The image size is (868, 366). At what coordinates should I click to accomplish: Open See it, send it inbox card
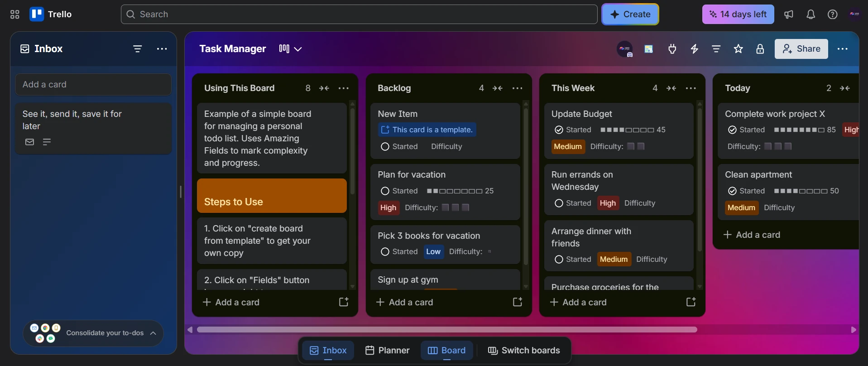(x=93, y=129)
